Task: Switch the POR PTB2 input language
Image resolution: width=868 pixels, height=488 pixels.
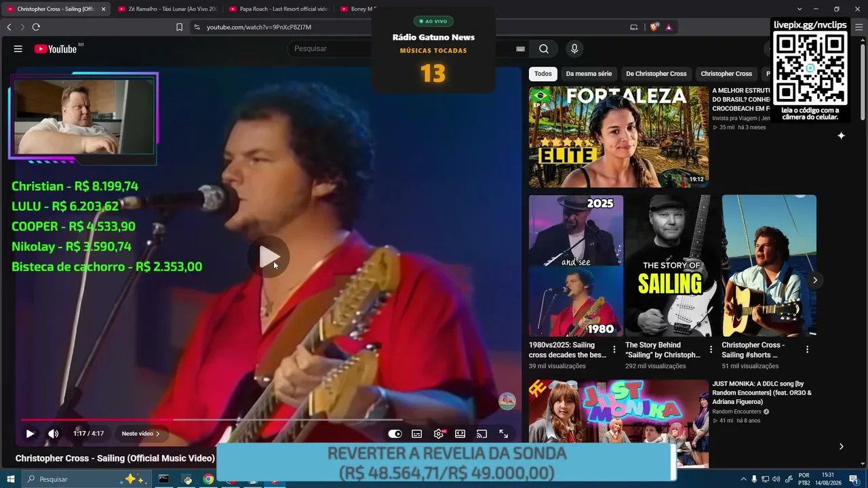Action: pyautogui.click(x=804, y=479)
